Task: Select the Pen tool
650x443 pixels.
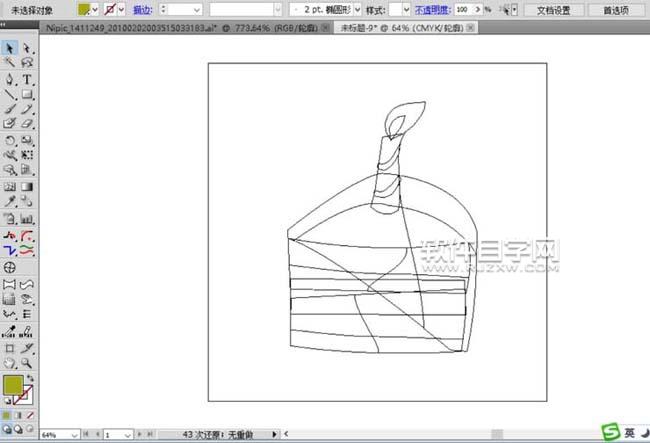Action: pyautogui.click(x=9, y=79)
